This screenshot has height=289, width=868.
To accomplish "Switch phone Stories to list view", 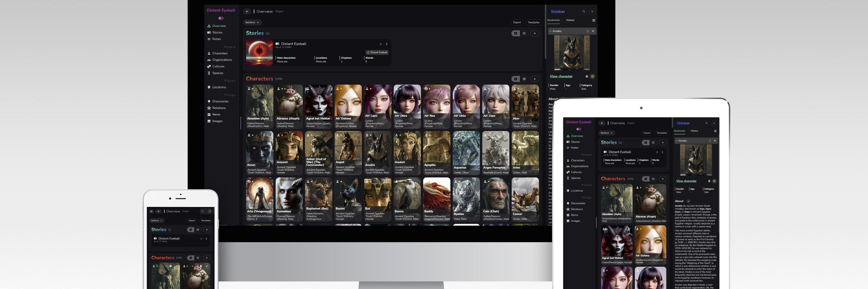I will 198,229.
